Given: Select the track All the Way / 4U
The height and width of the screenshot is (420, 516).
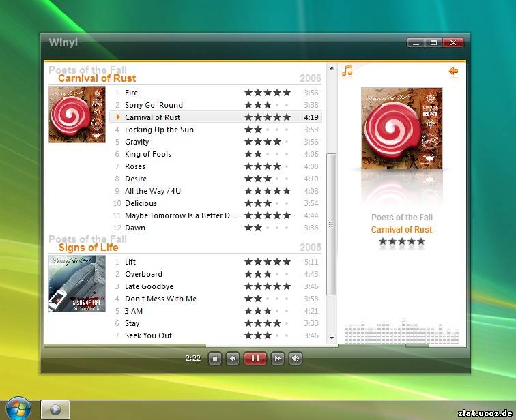Looking at the screenshot, I should click(x=216, y=191).
